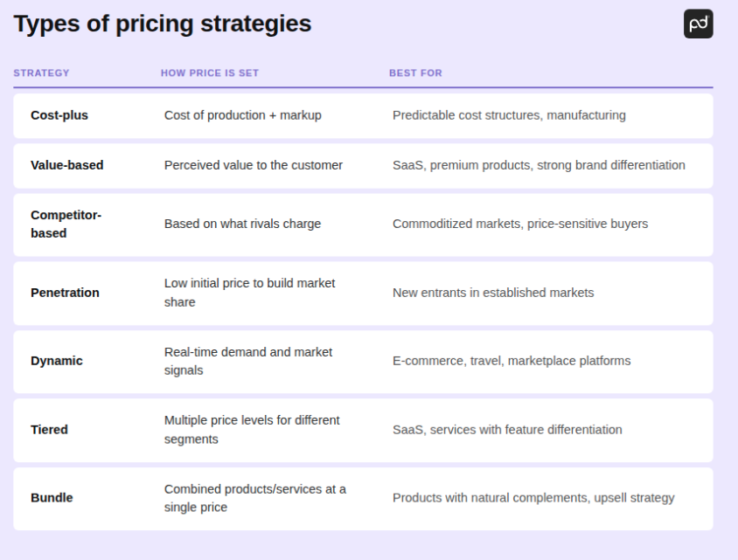Click the PandaDoc logo icon

point(698,24)
